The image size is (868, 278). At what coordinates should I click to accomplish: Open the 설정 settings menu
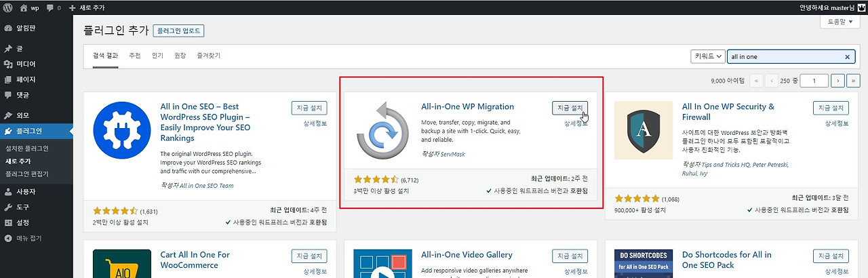36,223
